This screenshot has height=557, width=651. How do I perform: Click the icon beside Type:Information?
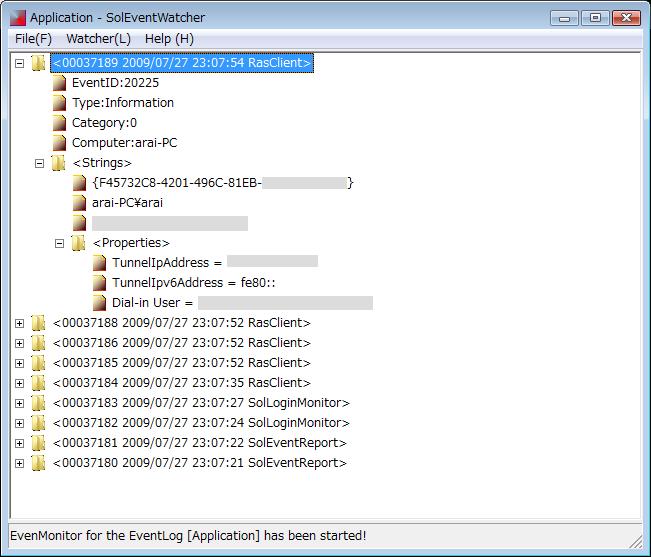(x=59, y=103)
